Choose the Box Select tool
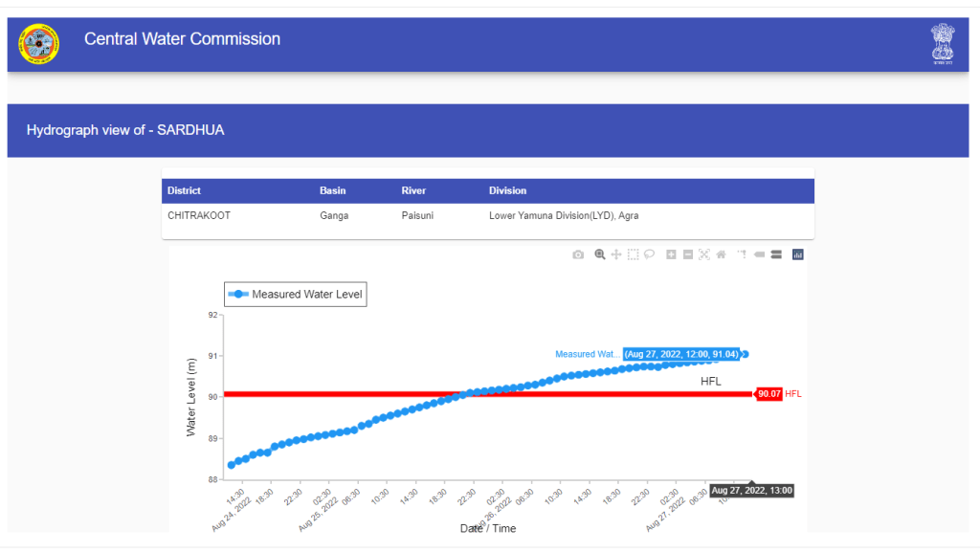The height and width of the screenshot is (552, 980). (x=633, y=254)
